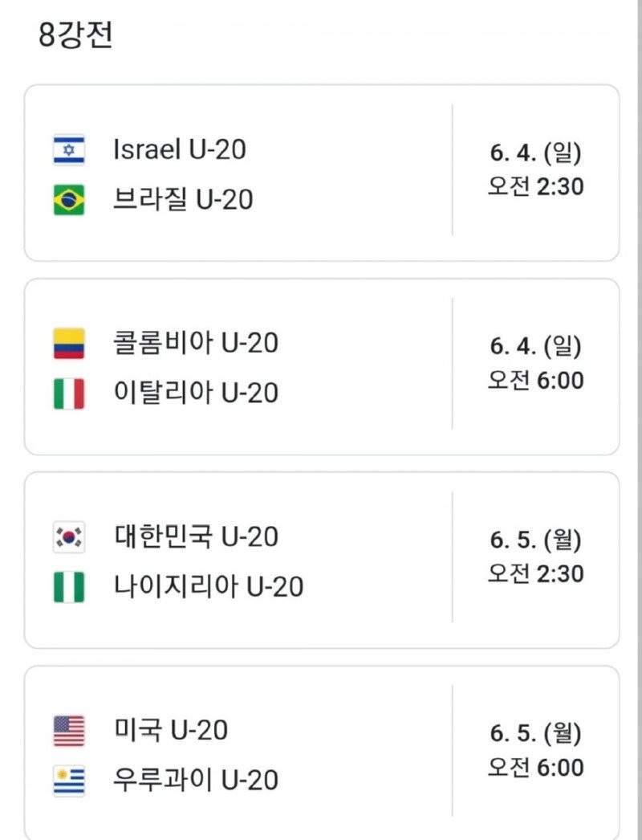View match time 6. 5. 오전 2:30

[x=535, y=557]
